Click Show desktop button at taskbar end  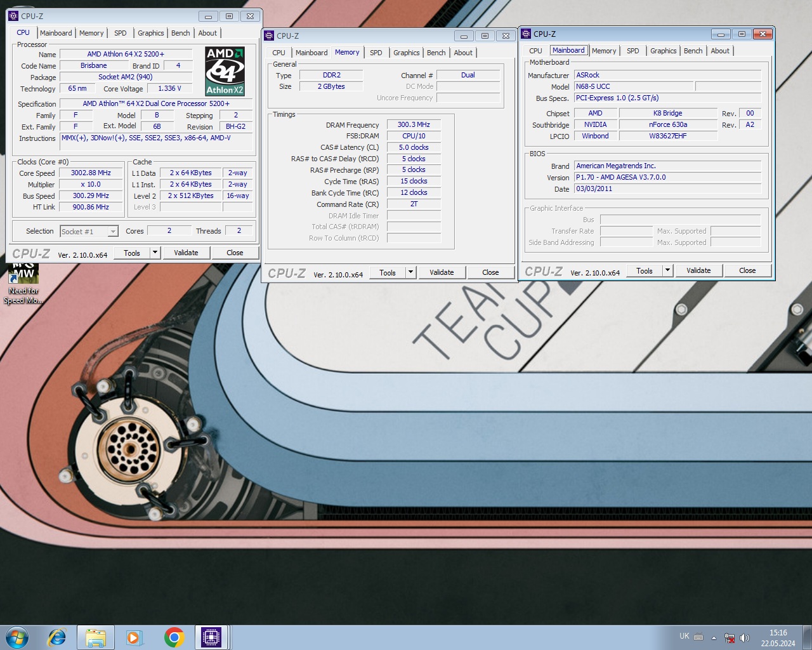click(x=807, y=637)
